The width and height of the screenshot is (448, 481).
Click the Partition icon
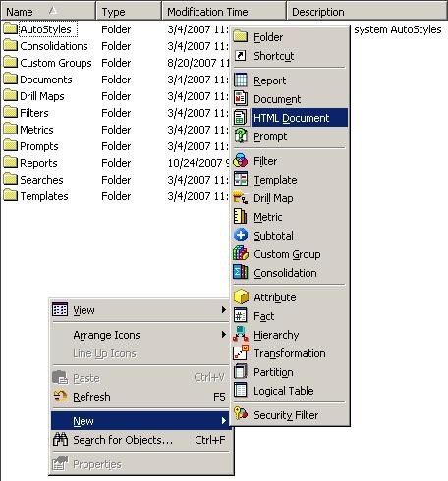[241, 372]
